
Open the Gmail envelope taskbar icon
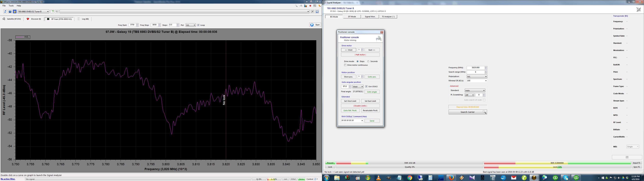point(514,178)
